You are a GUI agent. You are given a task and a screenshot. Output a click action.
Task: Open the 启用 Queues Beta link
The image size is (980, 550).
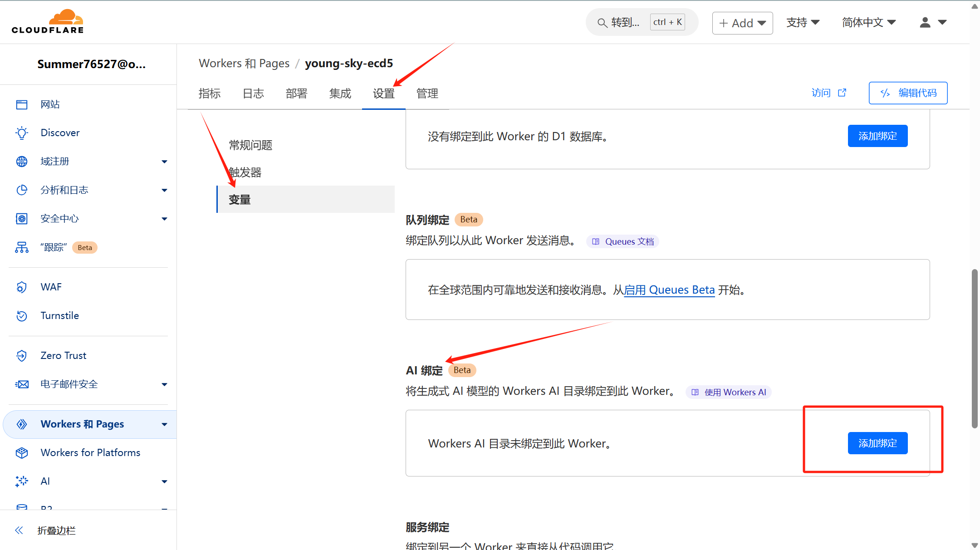(669, 290)
